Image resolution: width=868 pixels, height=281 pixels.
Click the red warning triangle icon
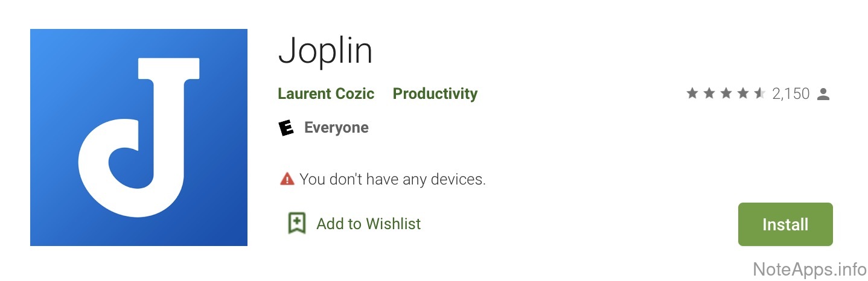287,179
